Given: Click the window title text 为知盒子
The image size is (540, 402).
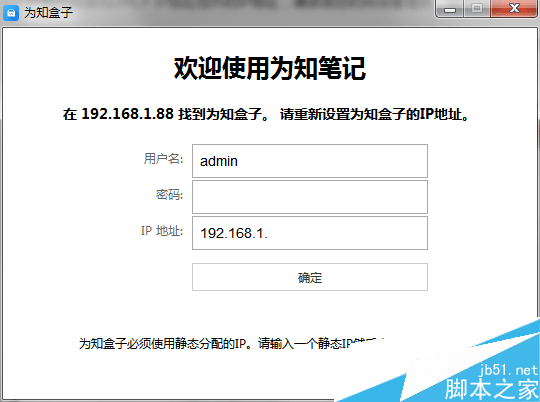Looking at the screenshot, I should [48, 12].
